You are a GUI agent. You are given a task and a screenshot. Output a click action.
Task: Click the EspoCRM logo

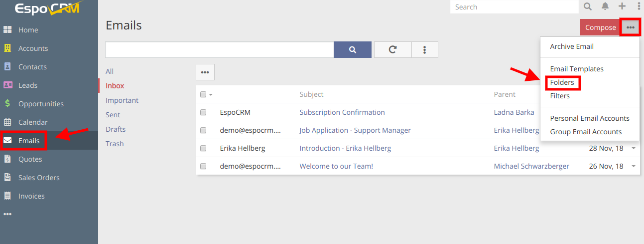(47, 8)
